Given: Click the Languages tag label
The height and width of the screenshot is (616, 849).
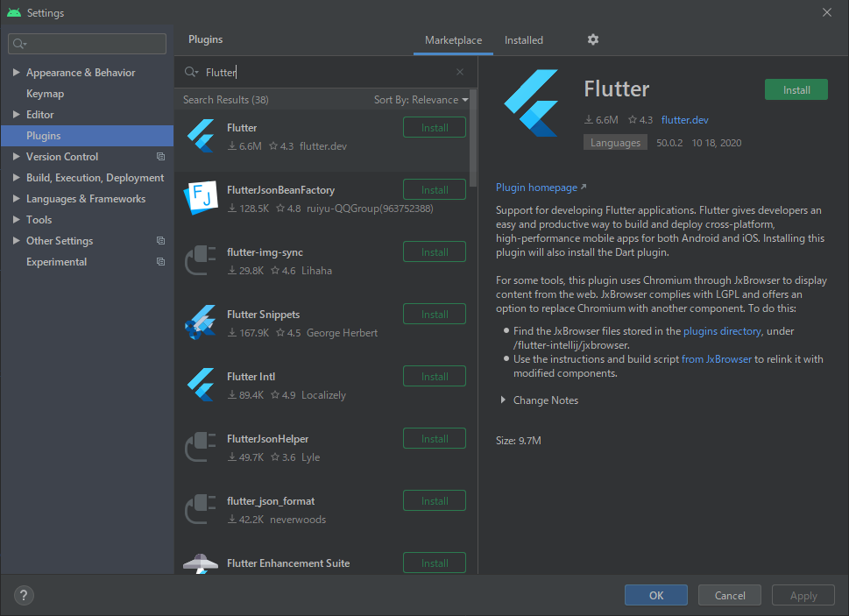Looking at the screenshot, I should pyautogui.click(x=615, y=143).
